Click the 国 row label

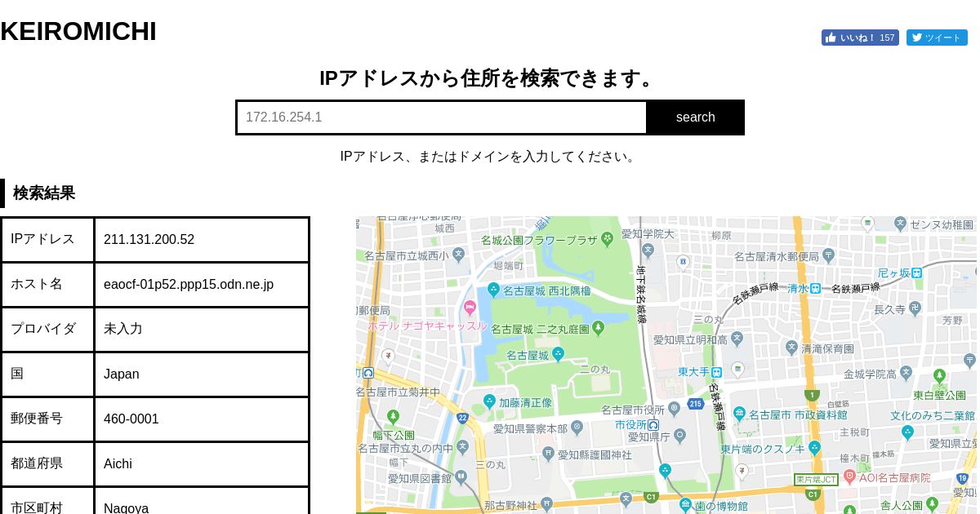[17, 374]
